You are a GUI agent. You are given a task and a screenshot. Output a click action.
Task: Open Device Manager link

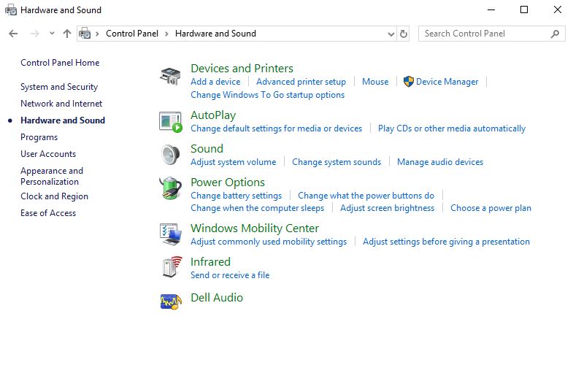[447, 82]
